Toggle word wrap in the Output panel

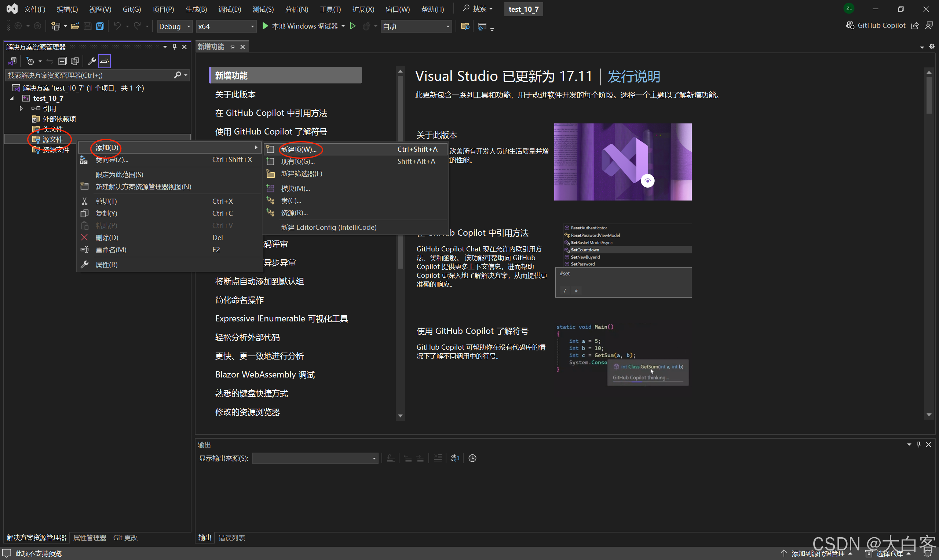point(455,458)
